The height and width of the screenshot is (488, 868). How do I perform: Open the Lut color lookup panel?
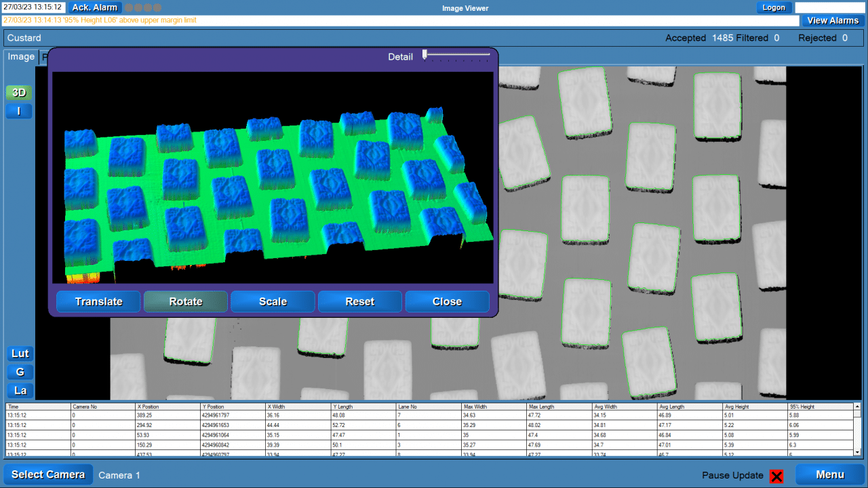pos(20,353)
